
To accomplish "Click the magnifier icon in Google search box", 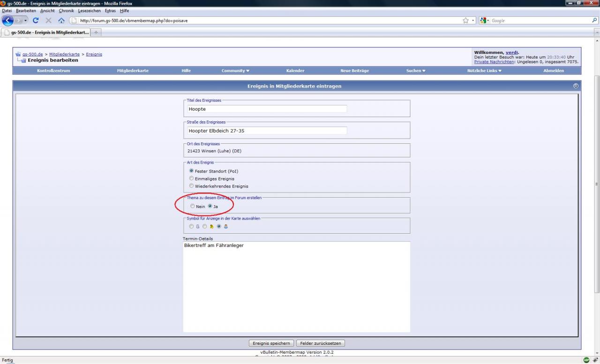I will coord(594,21).
